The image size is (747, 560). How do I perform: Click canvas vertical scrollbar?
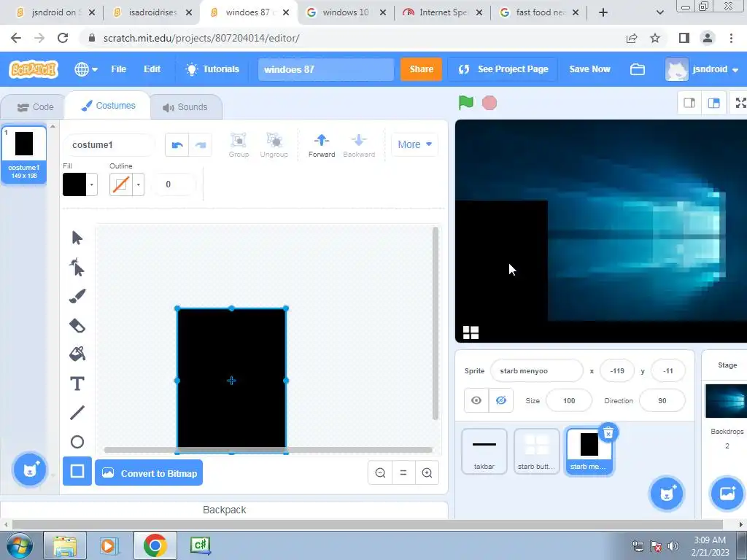coord(435,324)
